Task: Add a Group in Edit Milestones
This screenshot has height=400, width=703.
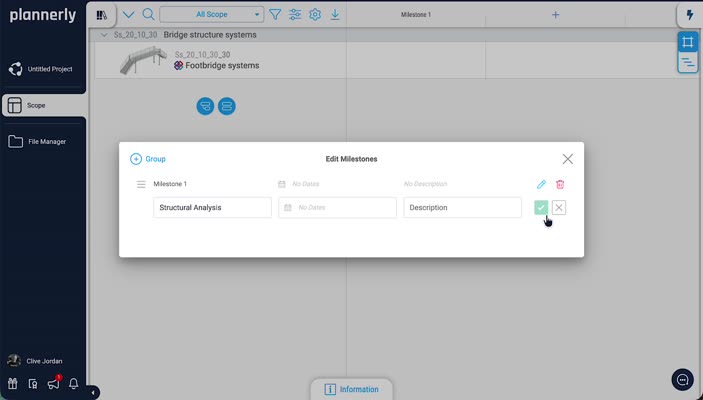Action: tap(148, 159)
